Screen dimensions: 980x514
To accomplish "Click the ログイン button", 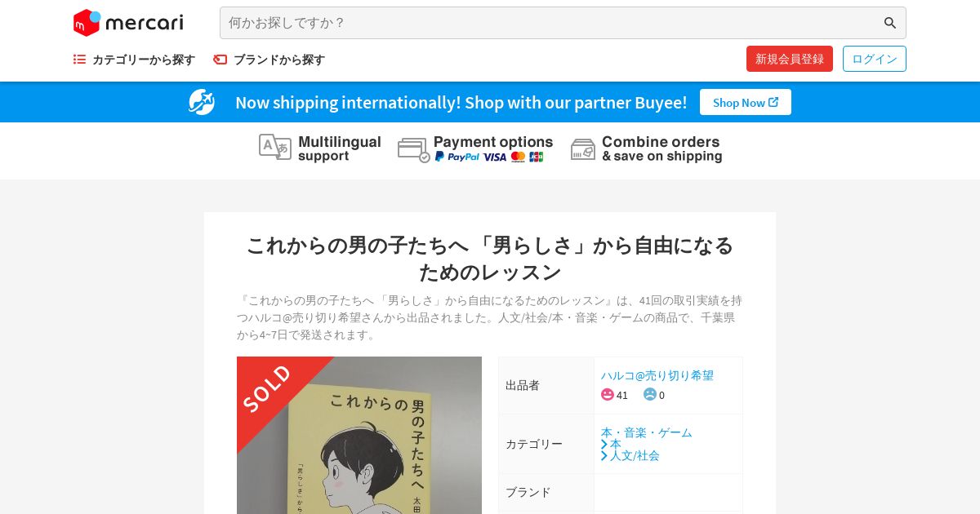I will (875, 59).
